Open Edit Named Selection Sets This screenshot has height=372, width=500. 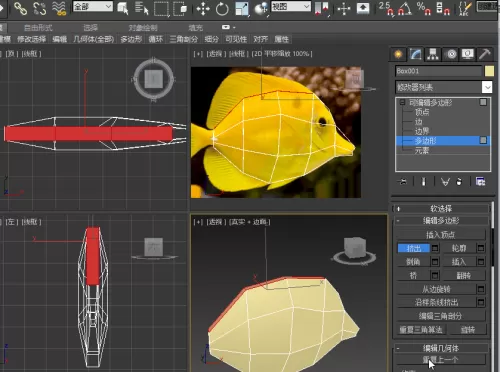click(x=465, y=9)
